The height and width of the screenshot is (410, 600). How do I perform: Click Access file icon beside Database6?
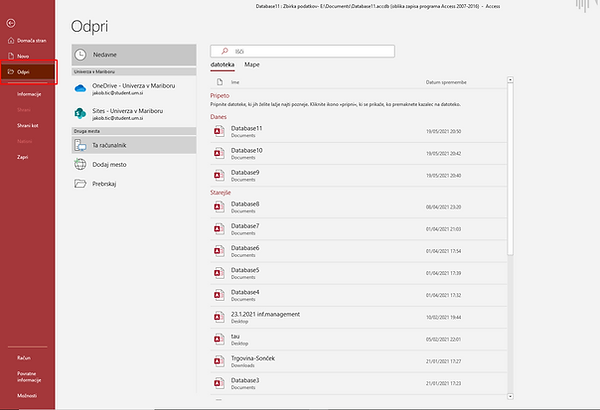pos(219,251)
